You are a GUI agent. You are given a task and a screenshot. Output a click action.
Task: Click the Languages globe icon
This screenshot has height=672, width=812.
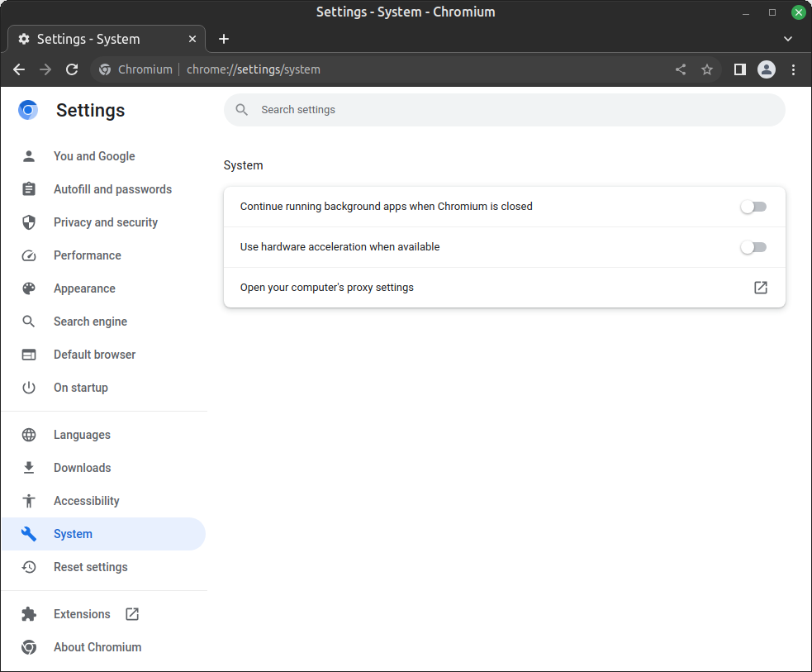point(29,435)
